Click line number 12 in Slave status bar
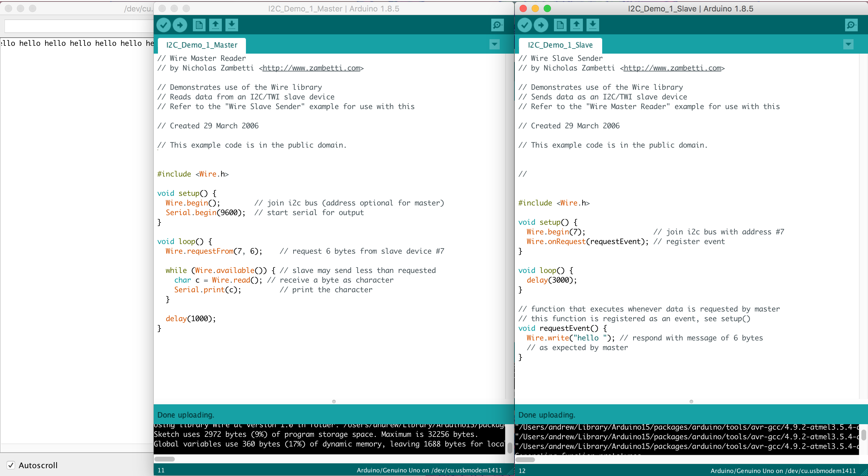The width and height of the screenshot is (868, 476). [x=522, y=471]
